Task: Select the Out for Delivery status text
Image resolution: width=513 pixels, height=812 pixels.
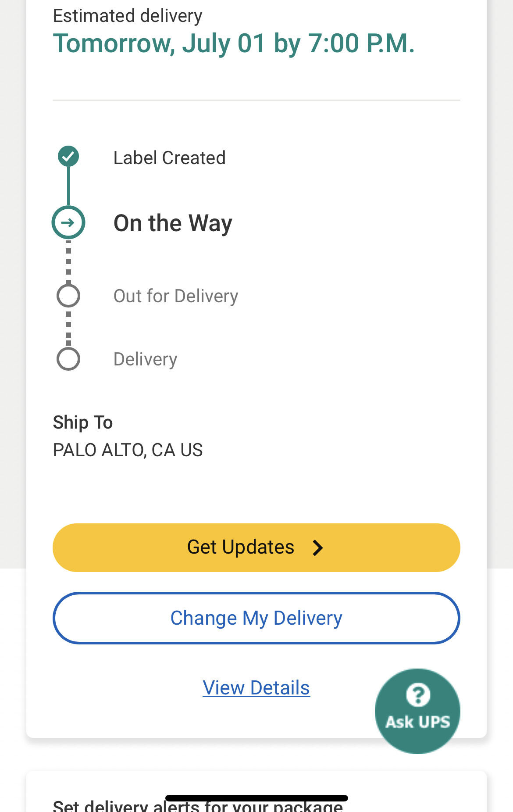Action: point(176,296)
